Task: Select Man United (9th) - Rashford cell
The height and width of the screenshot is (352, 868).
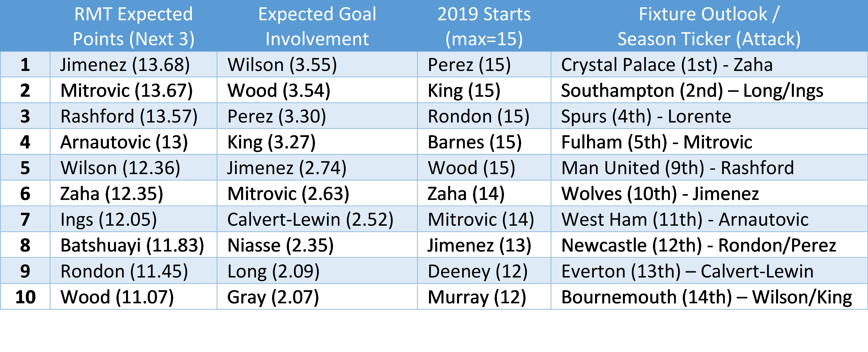Action: [678, 168]
